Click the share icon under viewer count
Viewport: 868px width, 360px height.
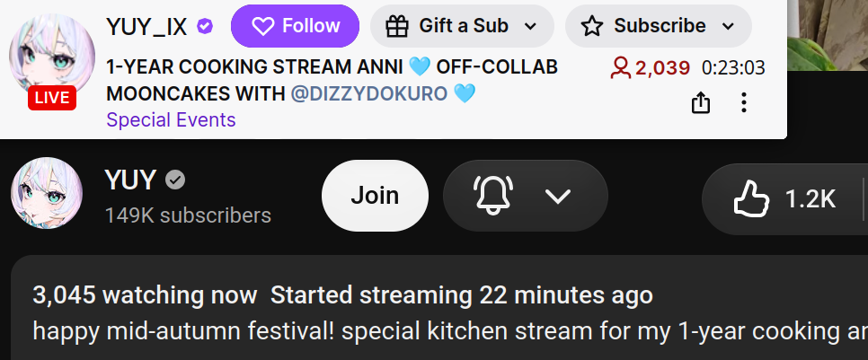tap(701, 103)
